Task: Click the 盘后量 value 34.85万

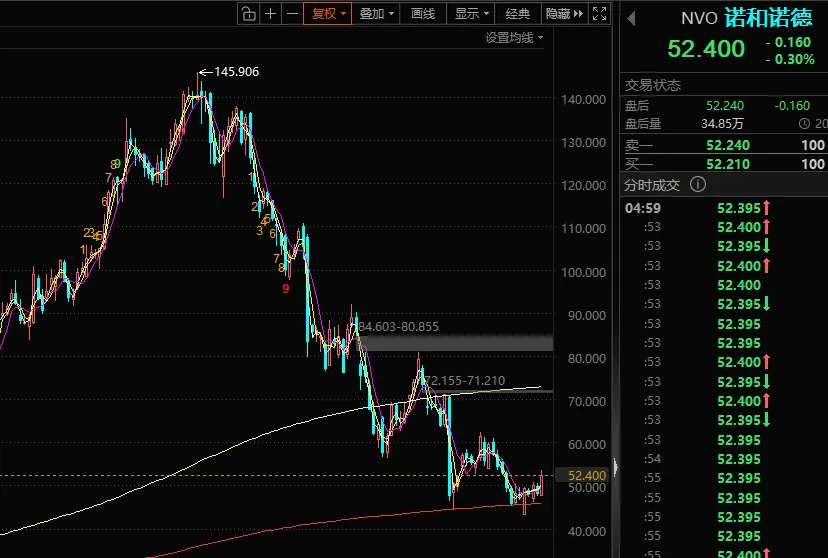Action: click(x=722, y=124)
